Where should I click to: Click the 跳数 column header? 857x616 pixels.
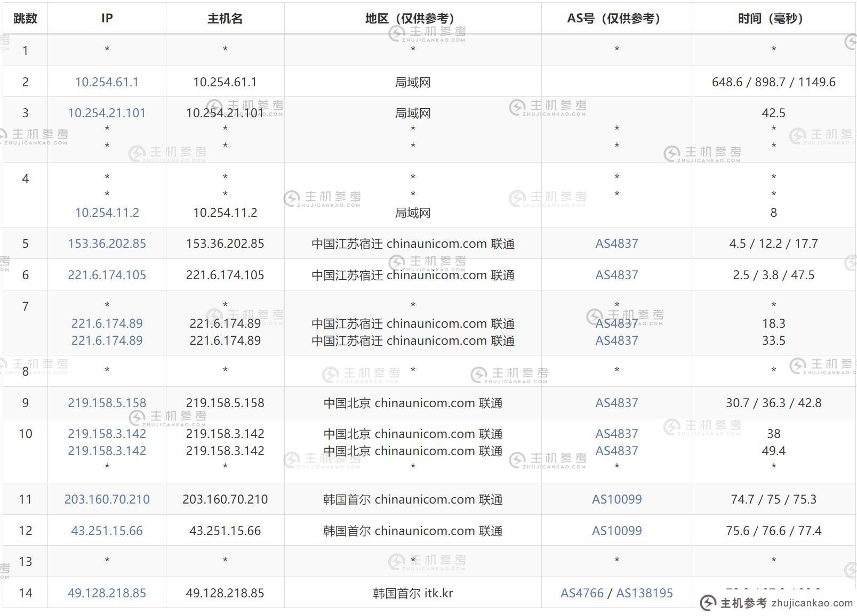pyautogui.click(x=25, y=19)
